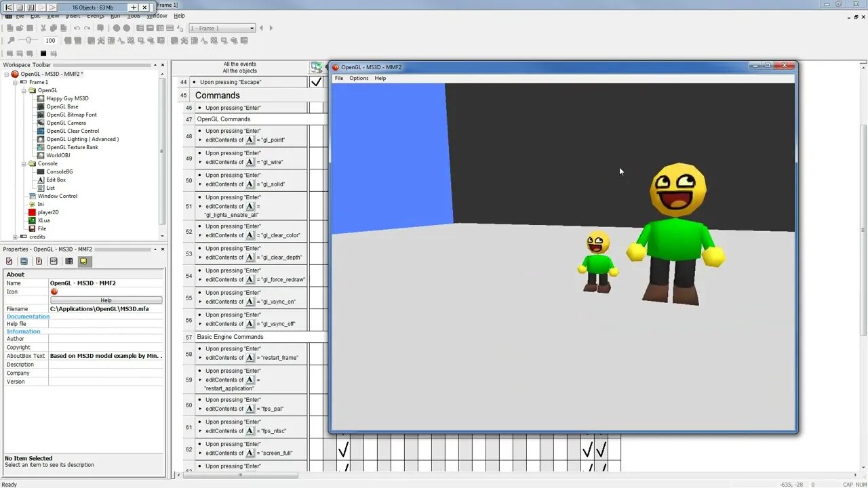Select XLua object in tree
868x488 pixels.
tap(43, 220)
